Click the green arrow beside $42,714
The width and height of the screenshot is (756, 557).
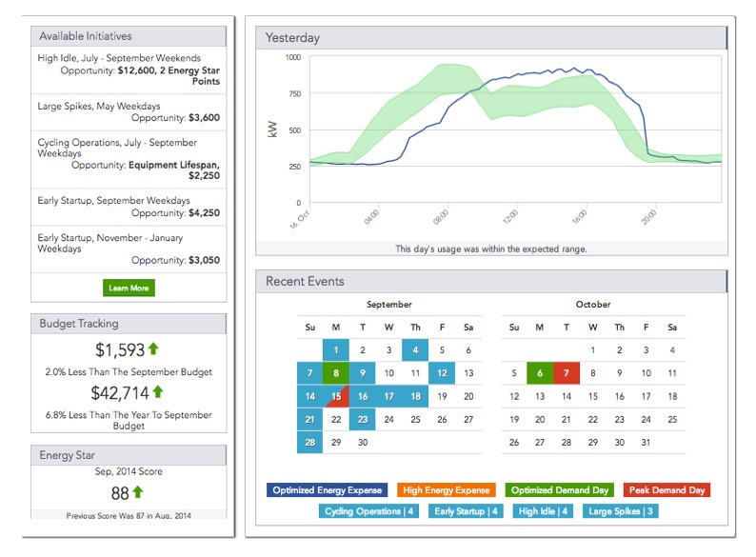158,391
